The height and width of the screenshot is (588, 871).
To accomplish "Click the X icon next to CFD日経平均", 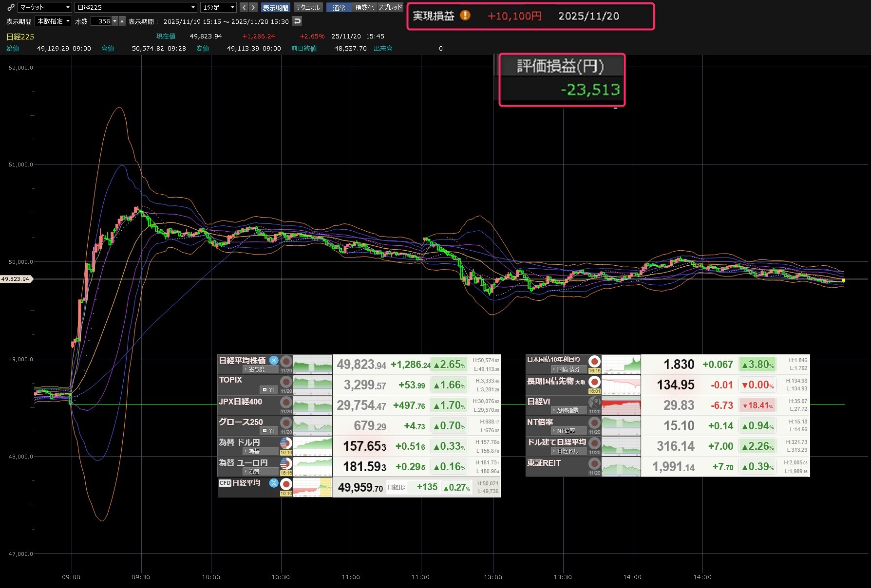I will tap(274, 483).
